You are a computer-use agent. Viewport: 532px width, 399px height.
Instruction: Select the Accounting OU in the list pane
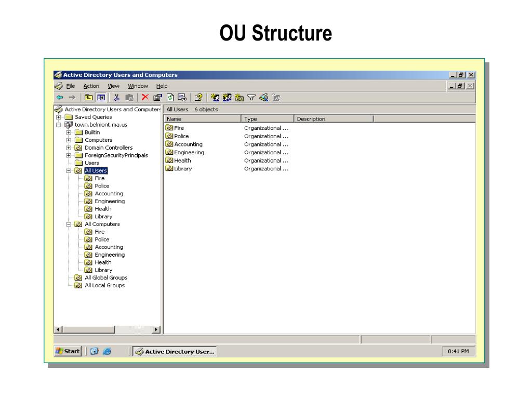pos(188,144)
